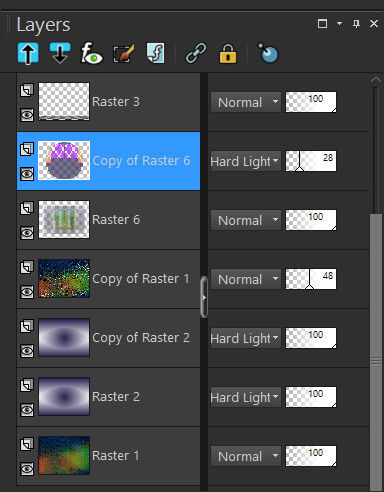Toggle visibility of Copy of Raster 6
The image size is (384, 492).
[x=27, y=174]
